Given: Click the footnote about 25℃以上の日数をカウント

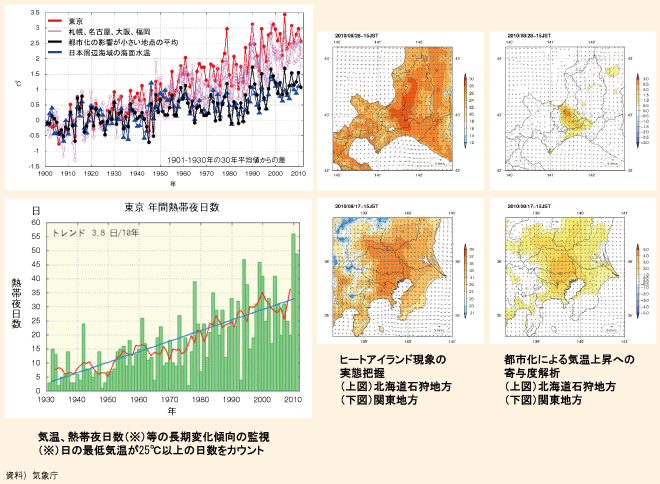Looking at the screenshot, I should tap(151, 450).
